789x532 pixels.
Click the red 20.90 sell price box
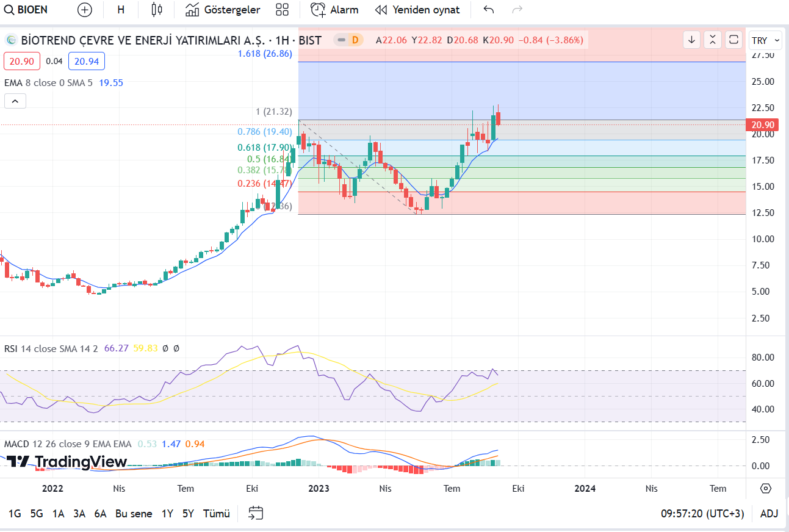[22, 61]
